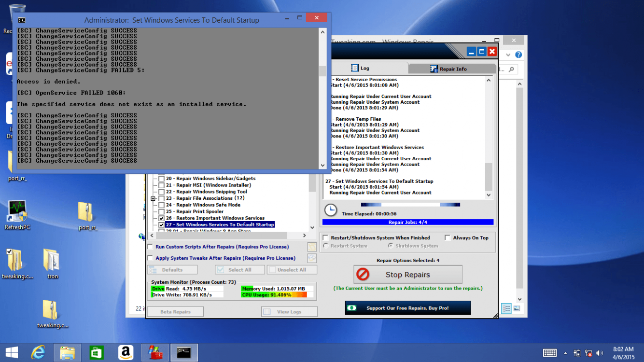Image resolution: width=644 pixels, height=362 pixels.
Task: Click the taskbar clock showing 8:02 AM
Action: click(623, 353)
